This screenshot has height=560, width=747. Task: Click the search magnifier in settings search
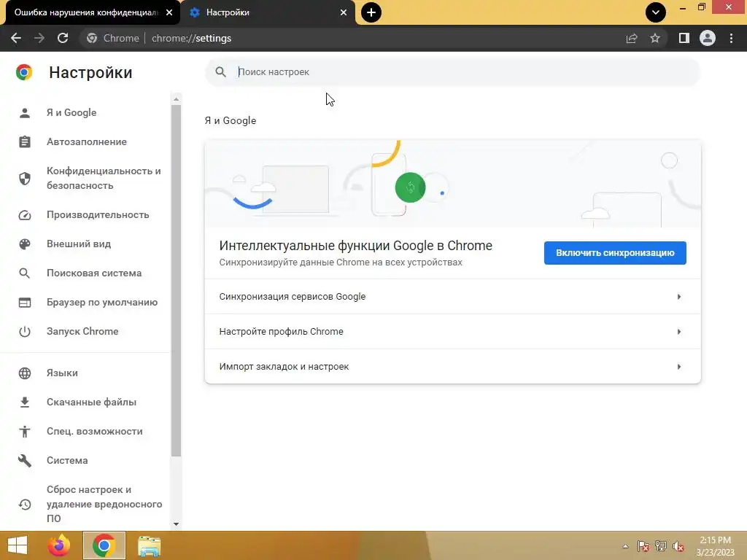(x=220, y=72)
